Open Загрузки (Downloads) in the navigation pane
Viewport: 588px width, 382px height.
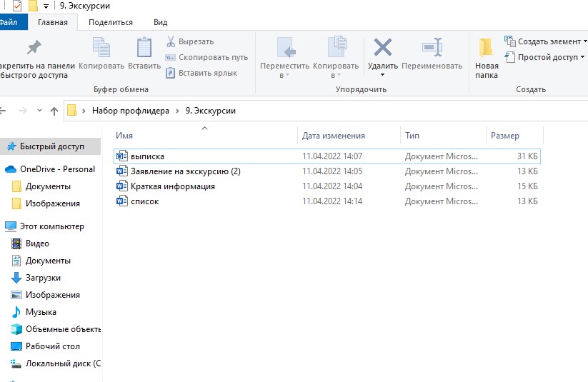(43, 278)
